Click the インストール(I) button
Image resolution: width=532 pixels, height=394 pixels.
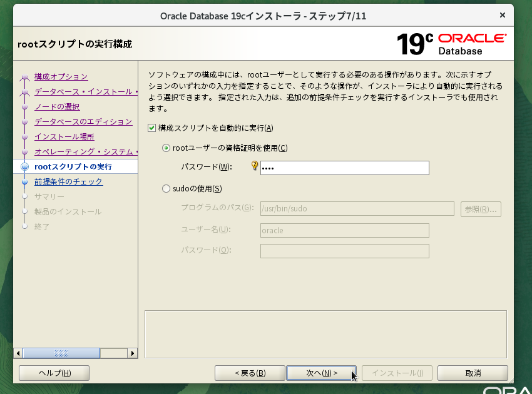click(x=397, y=373)
